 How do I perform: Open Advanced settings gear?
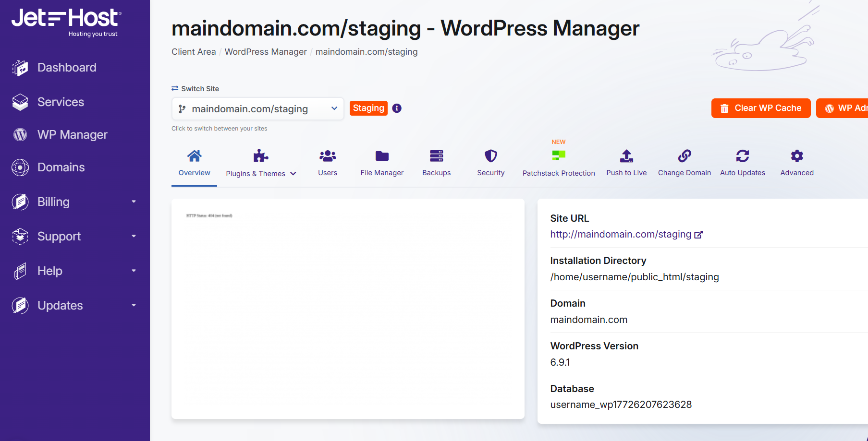[x=796, y=163]
